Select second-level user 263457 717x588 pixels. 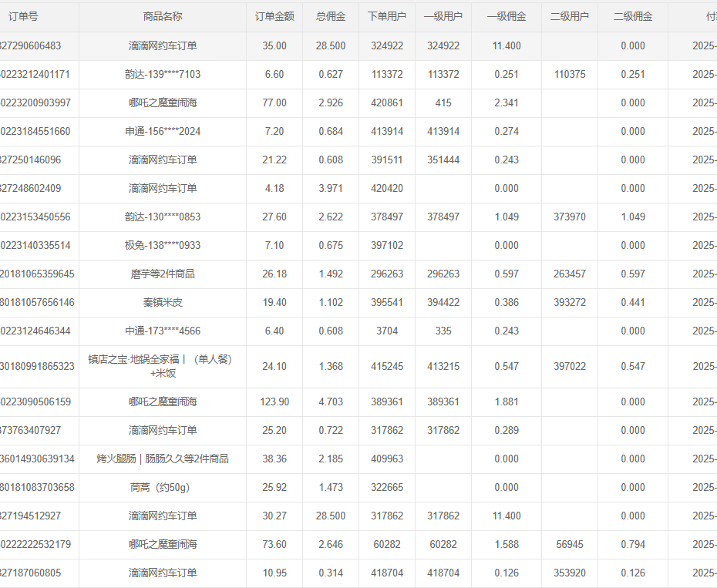(570, 274)
